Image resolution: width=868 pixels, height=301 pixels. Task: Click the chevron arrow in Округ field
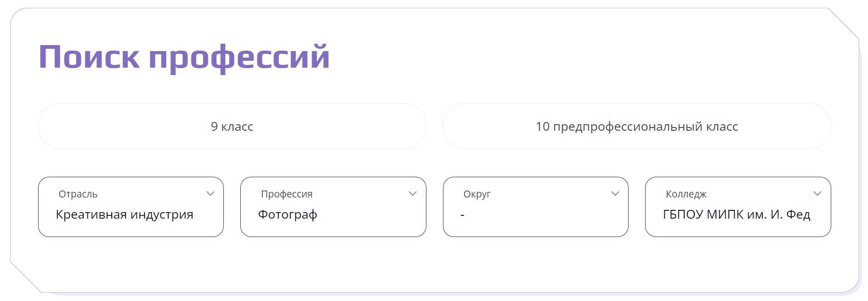[615, 194]
